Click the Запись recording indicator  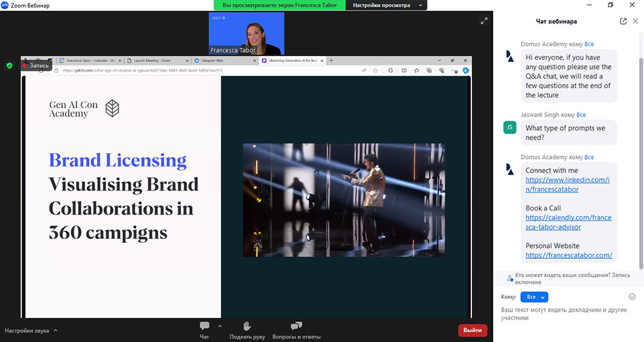(x=36, y=65)
